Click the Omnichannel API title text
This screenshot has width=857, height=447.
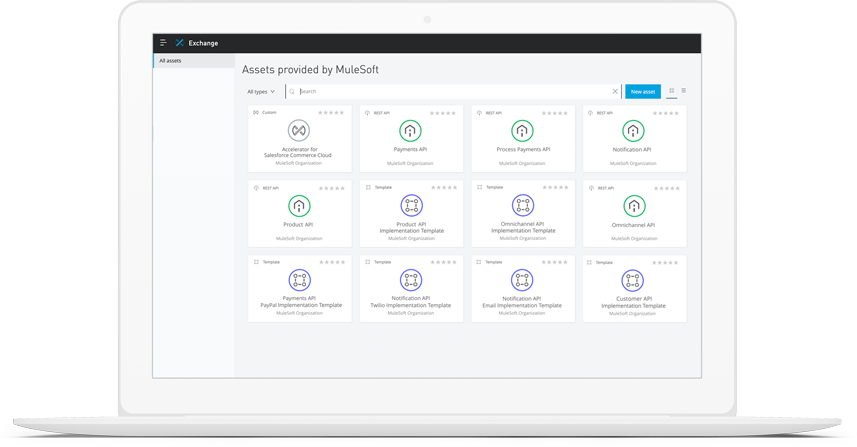[x=633, y=225]
